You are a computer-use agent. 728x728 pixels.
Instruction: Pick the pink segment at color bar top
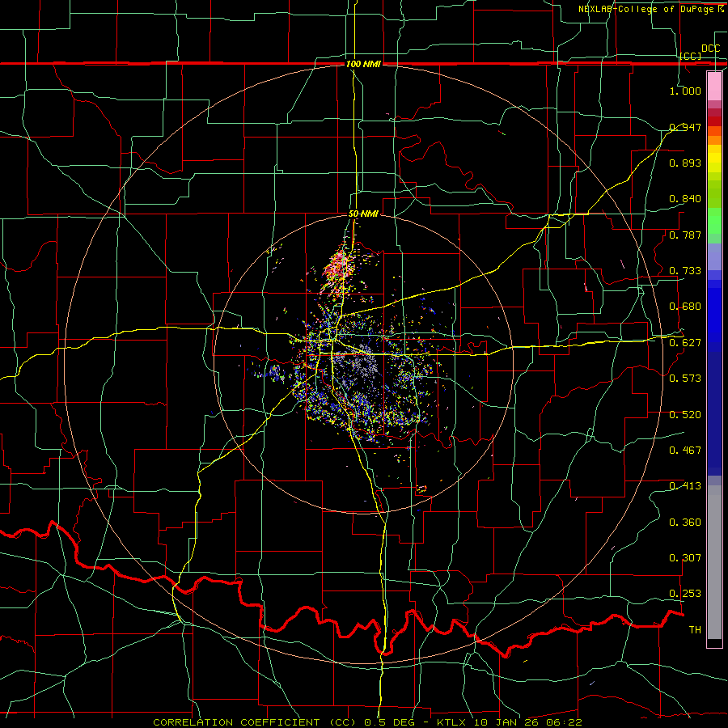pyautogui.click(x=714, y=87)
